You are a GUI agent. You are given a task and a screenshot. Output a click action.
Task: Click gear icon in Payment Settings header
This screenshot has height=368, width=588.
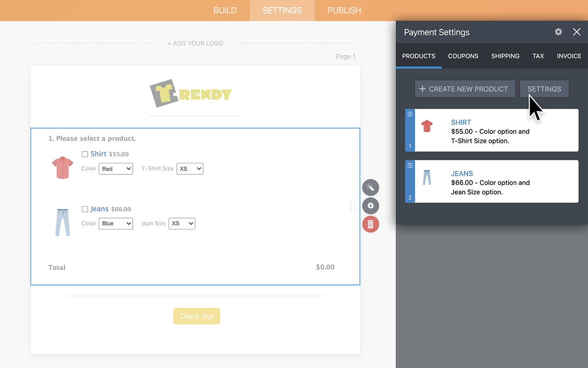[x=558, y=32]
